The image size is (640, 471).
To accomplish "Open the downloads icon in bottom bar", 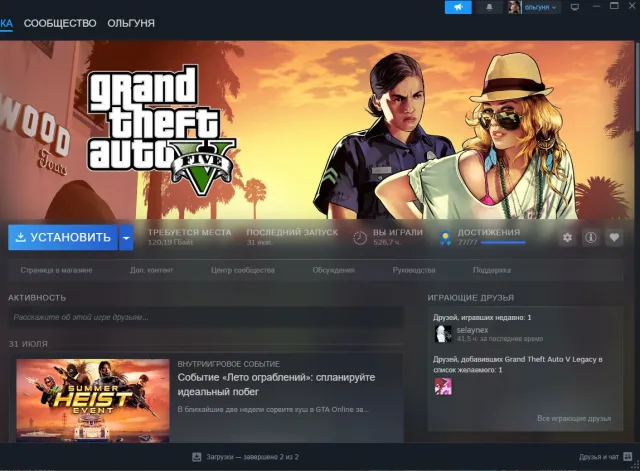I will (197, 457).
